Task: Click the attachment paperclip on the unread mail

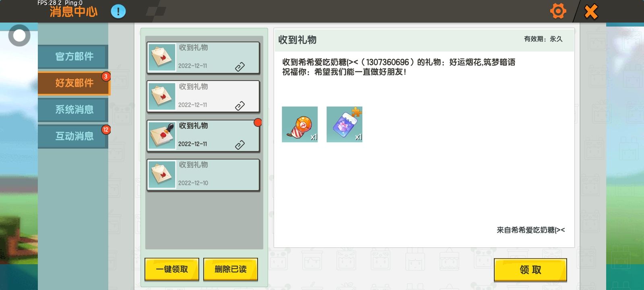Action: click(240, 145)
